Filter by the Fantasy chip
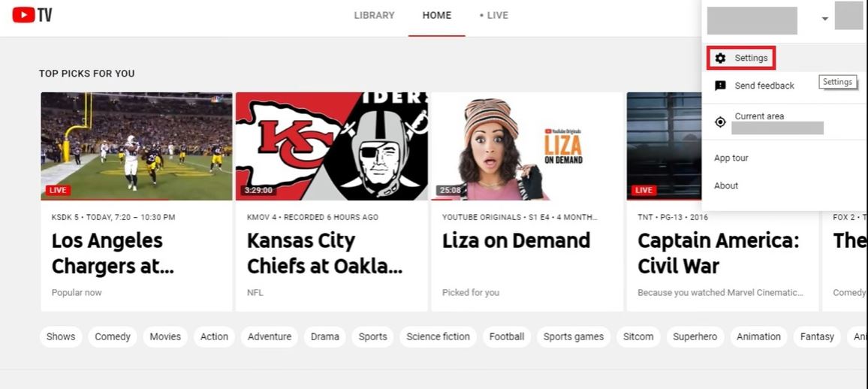The height and width of the screenshot is (389, 868). 816,337
